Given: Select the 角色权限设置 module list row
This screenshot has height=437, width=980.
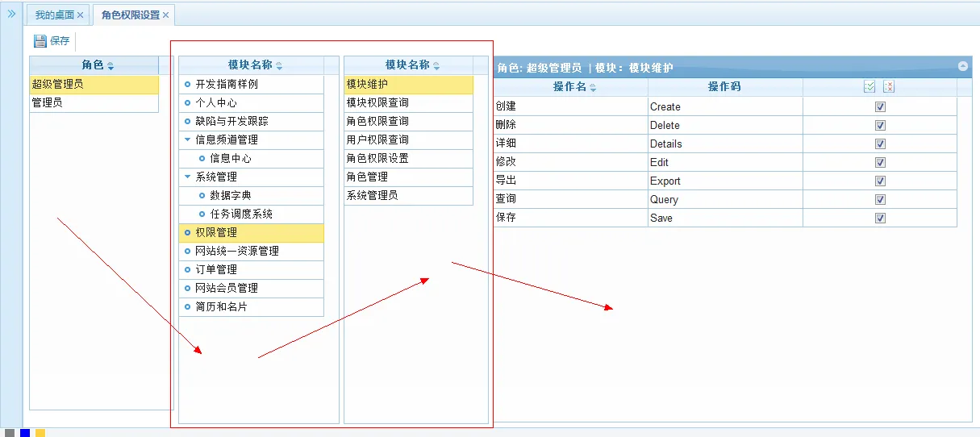Looking at the screenshot, I should tap(409, 158).
